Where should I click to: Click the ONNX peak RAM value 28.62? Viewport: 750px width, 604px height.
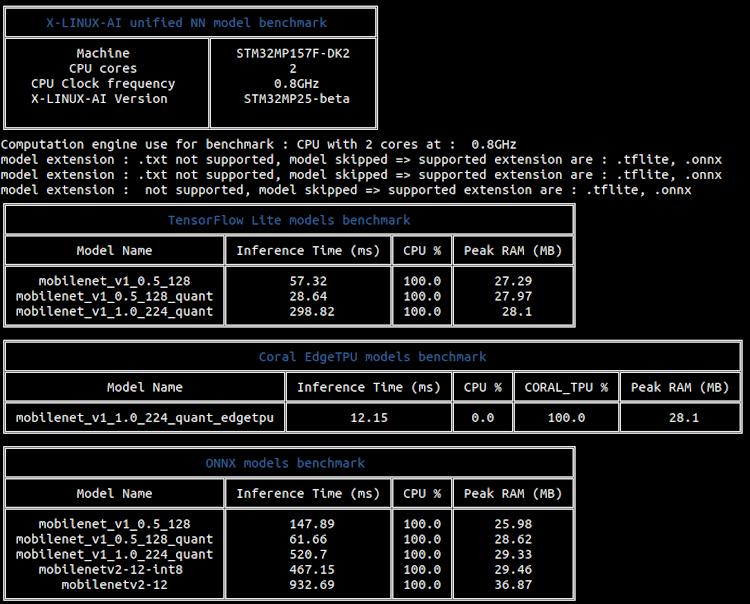(513, 539)
